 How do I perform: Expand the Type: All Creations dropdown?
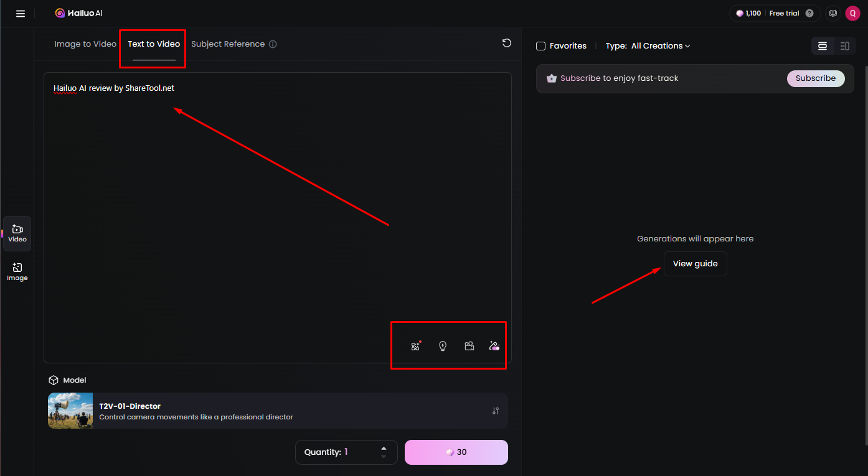[648, 46]
